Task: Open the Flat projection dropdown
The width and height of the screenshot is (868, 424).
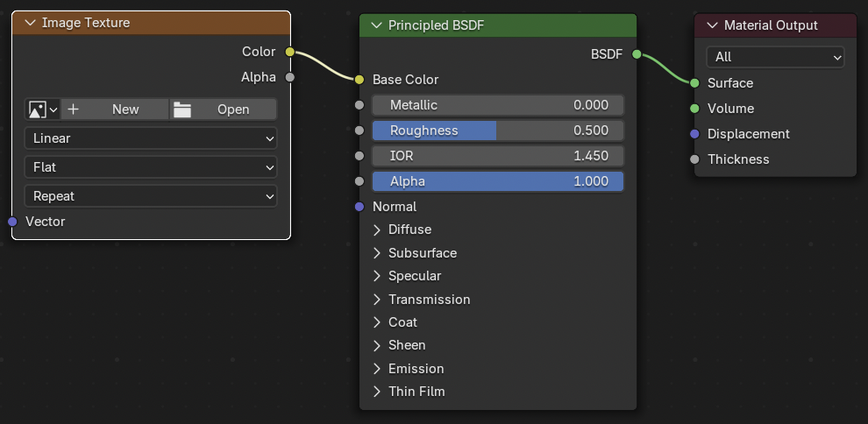Action: (x=150, y=167)
